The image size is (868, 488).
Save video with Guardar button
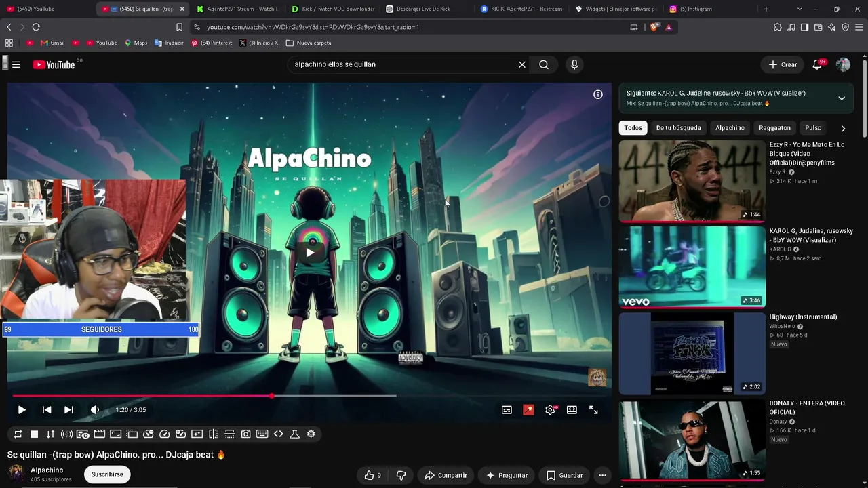coord(564,475)
